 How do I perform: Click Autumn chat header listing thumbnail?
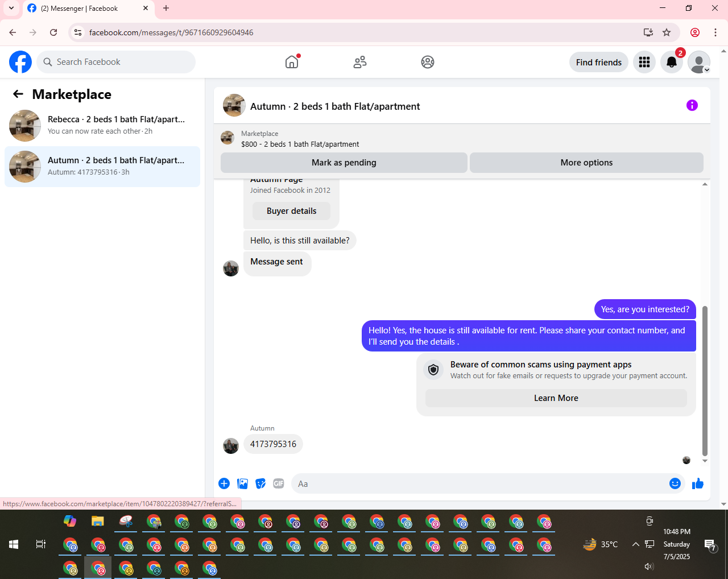[234, 105]
